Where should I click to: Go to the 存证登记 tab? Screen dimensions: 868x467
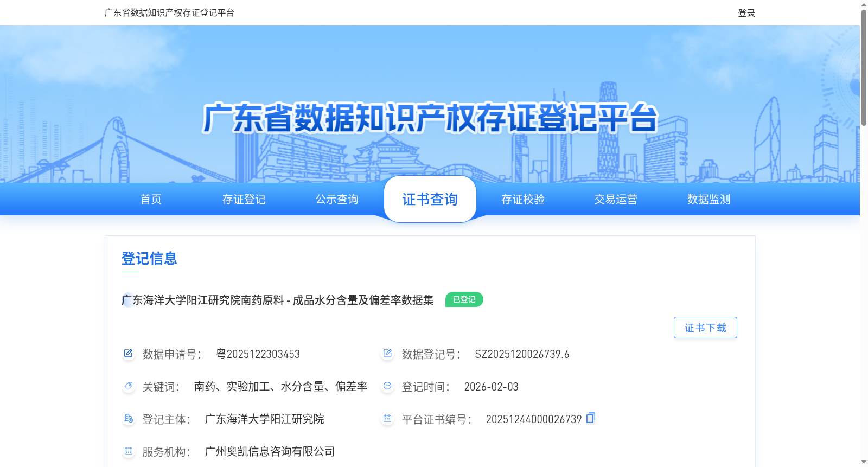point(244,200)
